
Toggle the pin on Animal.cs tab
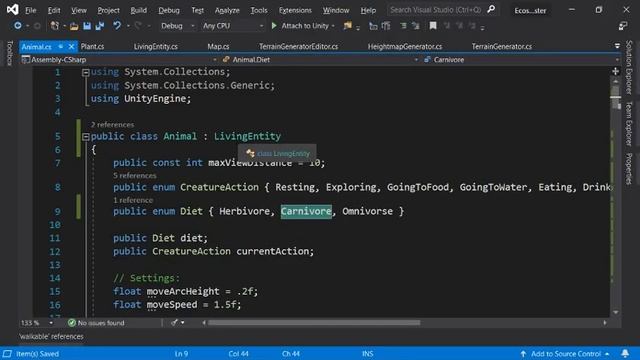pos(61,47)
